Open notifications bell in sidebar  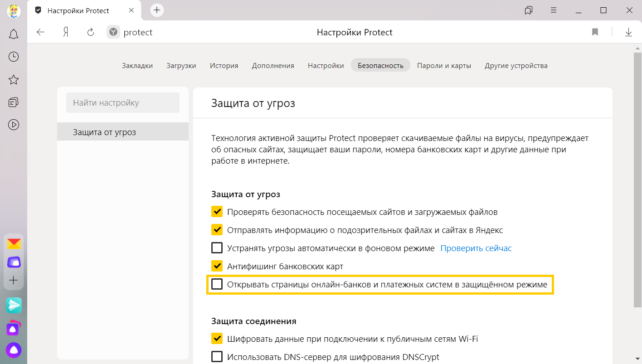pyautogui.click(x=14, y=34)
